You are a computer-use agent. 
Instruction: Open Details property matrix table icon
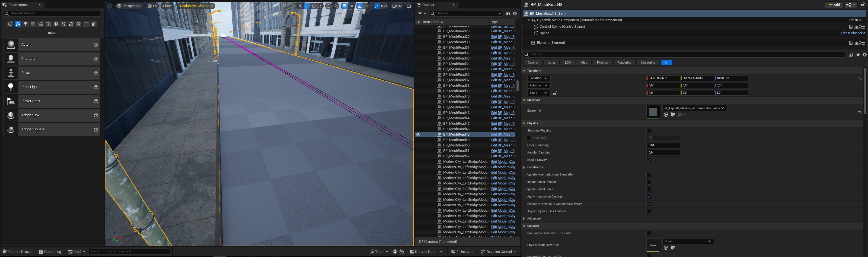pyautogui.click(x=850, y=55)
